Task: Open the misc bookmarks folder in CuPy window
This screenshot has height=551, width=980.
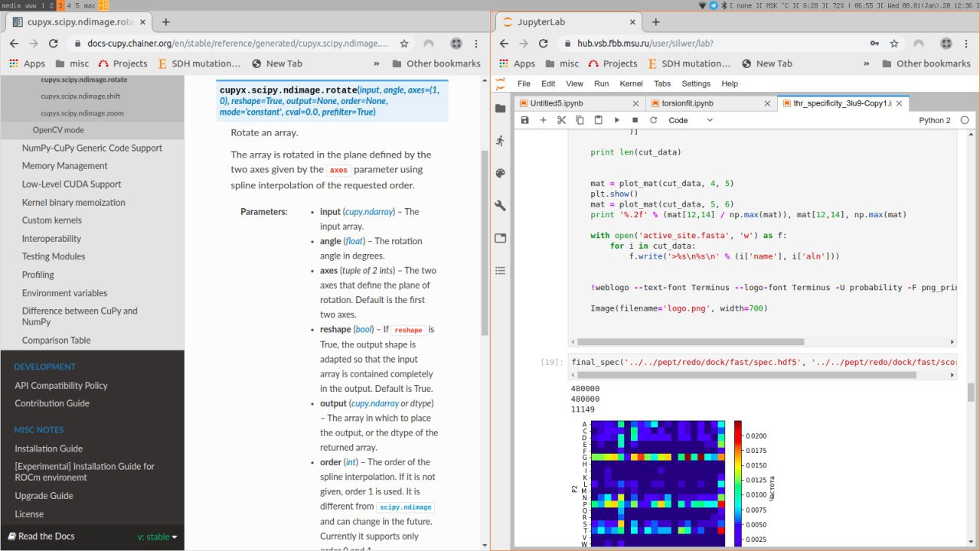Action: click(x=71, y=64)
